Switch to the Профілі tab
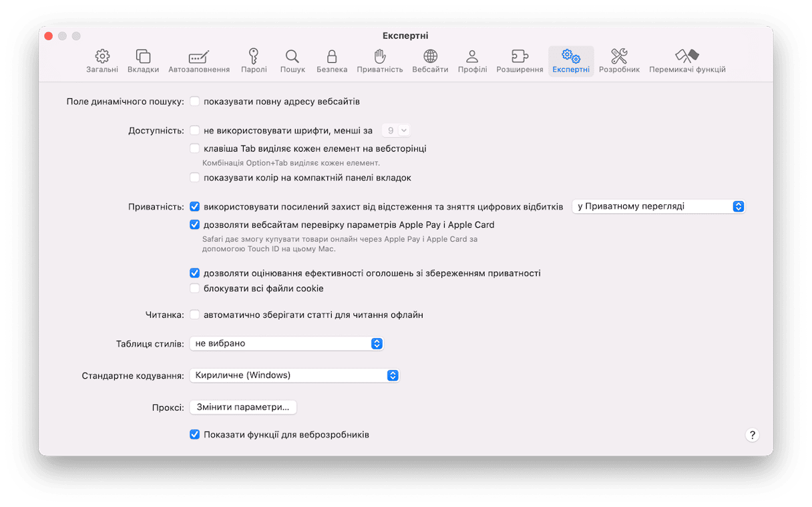 [x=472, y=61]
